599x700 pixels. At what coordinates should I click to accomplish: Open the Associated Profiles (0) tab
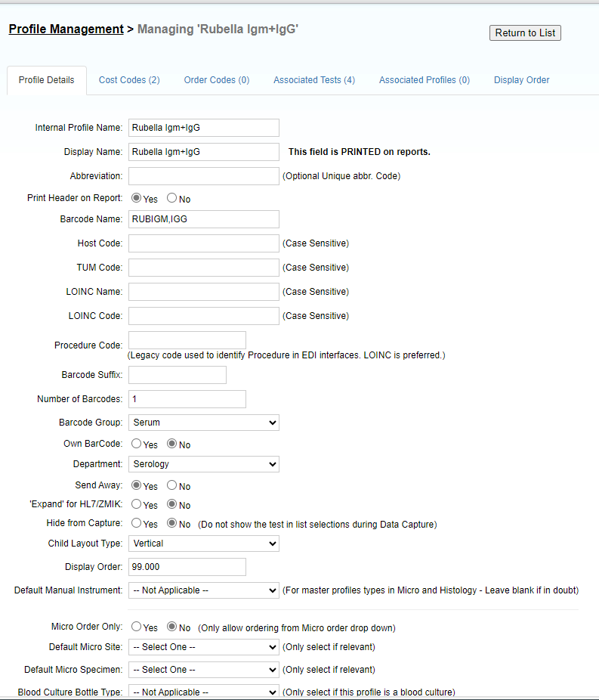[x=425, y=80]
